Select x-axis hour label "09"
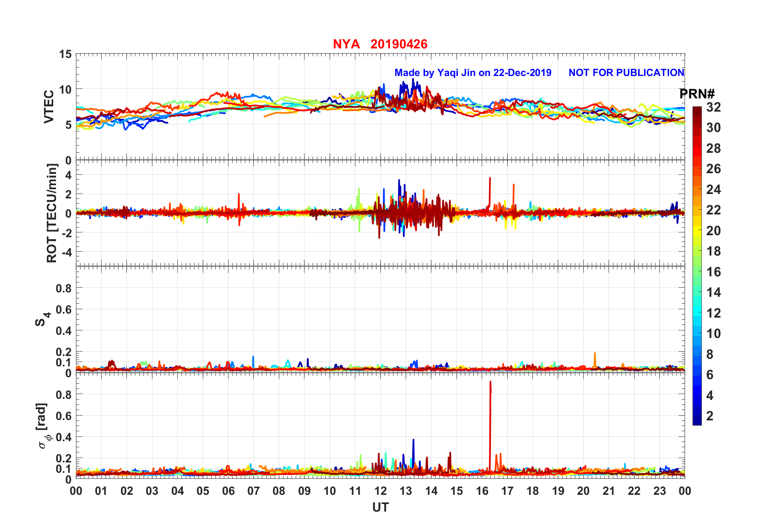 304,491
